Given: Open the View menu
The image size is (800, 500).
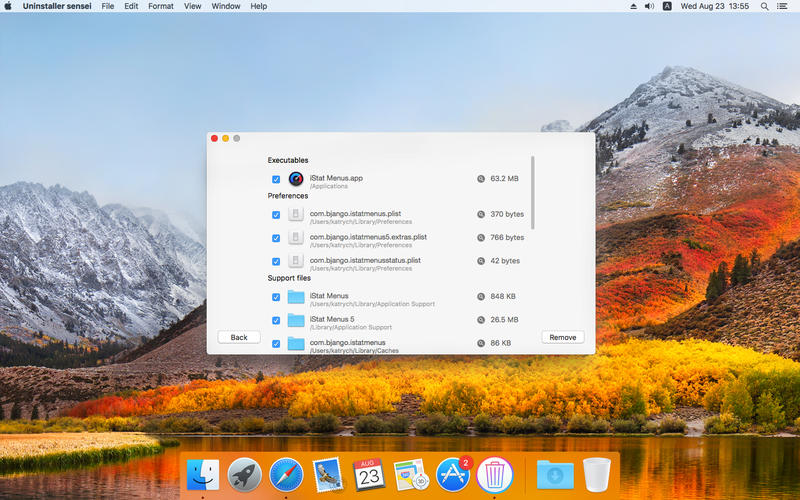Looking at the screenshot, I should (192, 6).
